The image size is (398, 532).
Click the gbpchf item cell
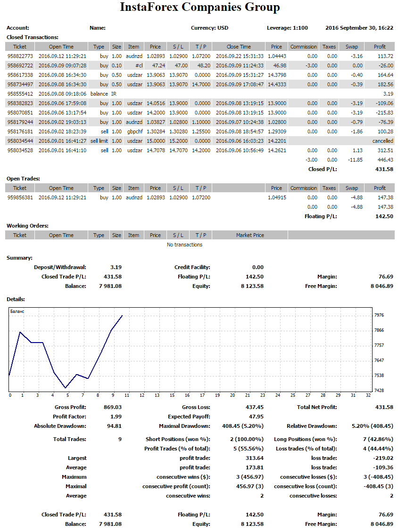[135, 131]
